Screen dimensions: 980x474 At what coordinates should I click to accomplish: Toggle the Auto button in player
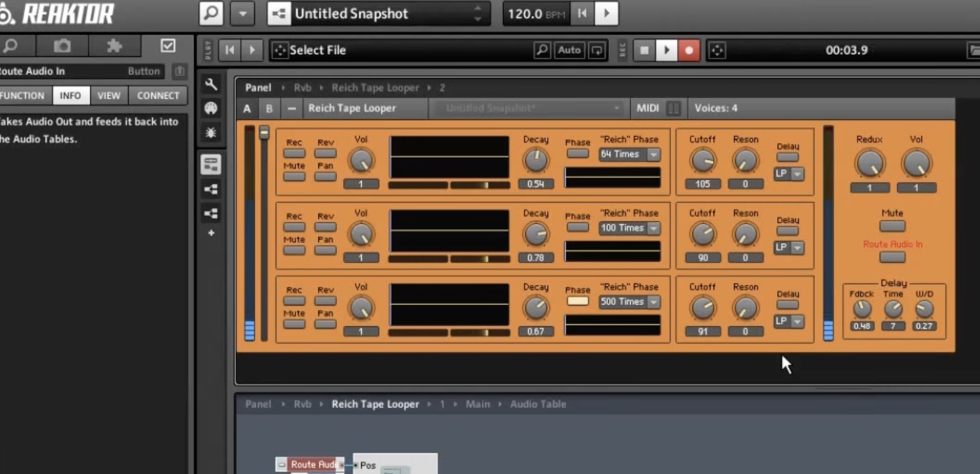click(569, 50)
